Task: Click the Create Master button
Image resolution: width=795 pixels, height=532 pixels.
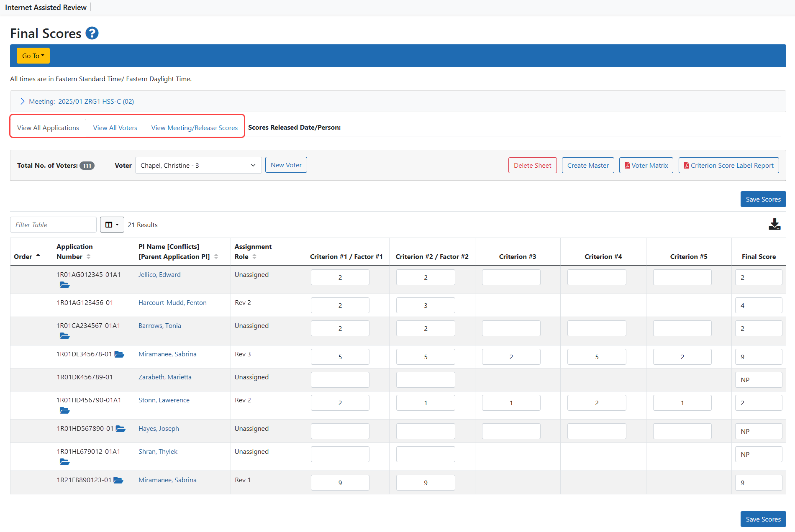Action: click(588, 165)
